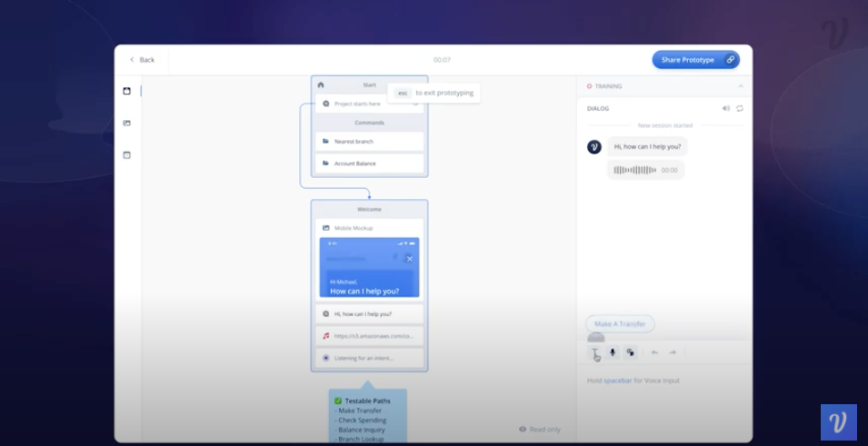Open the blue mobile mockup thumbnail
Screen dimensions: 868x446
(x=369, y=268)
